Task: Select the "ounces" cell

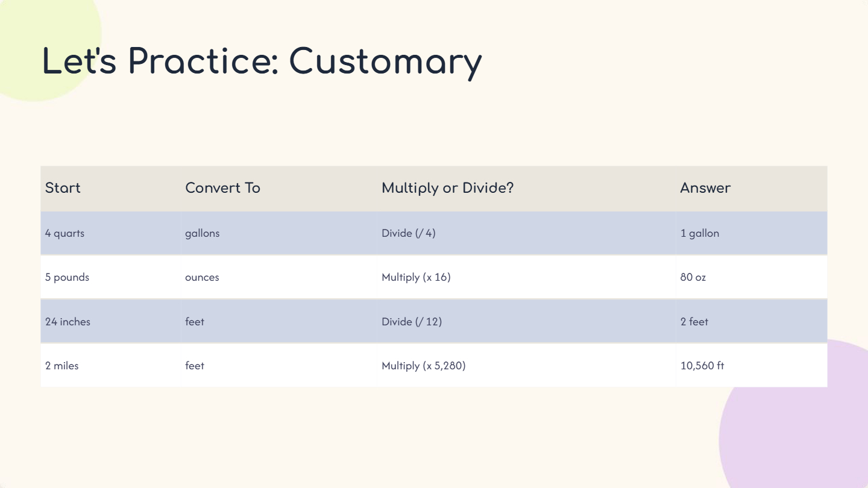Action: point(202,278)
